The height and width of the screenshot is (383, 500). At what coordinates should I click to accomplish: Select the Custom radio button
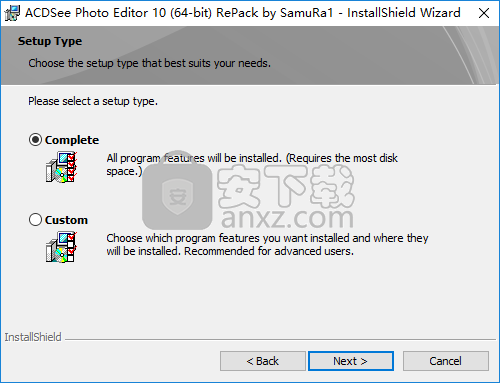tap(35, 220)
